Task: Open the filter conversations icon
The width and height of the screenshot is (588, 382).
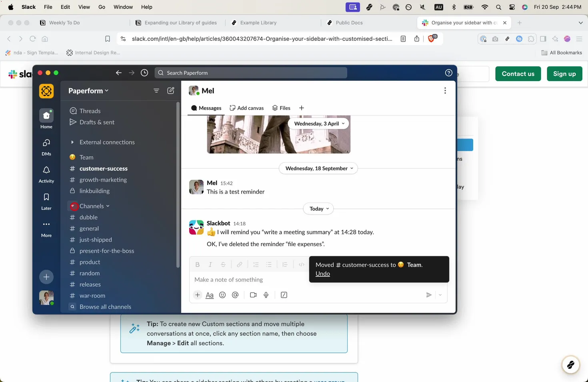Action: pos(156,91)
